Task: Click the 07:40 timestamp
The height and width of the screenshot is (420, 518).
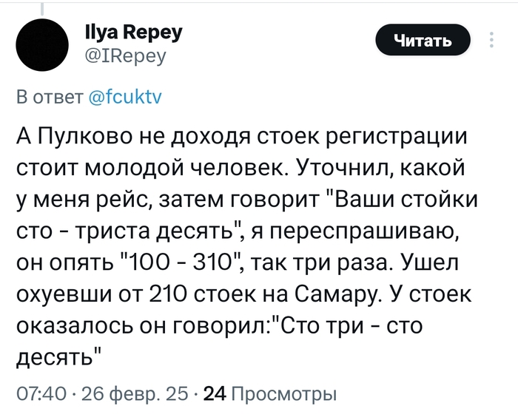Action: 36,393
